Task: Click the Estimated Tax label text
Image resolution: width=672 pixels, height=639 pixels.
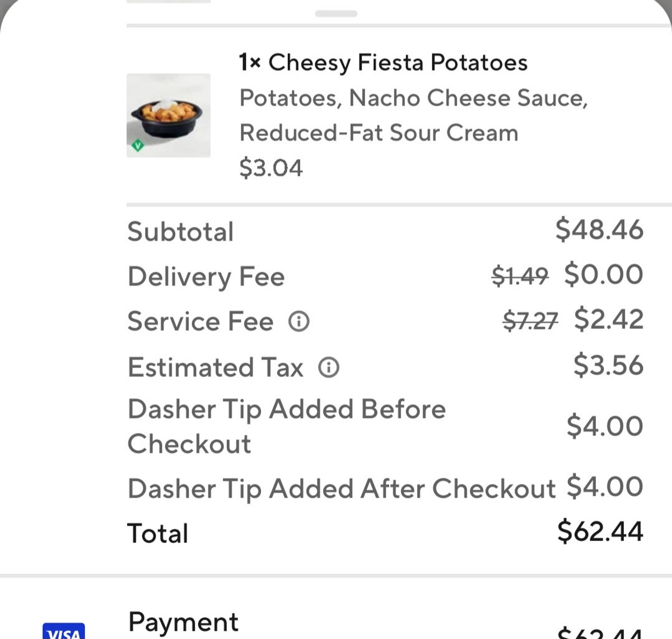Action: pyautogui.click(x=216, y=367)
